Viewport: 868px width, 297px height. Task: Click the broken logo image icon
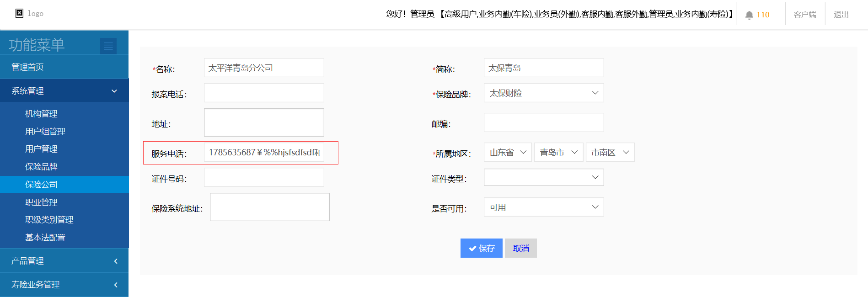20,13
